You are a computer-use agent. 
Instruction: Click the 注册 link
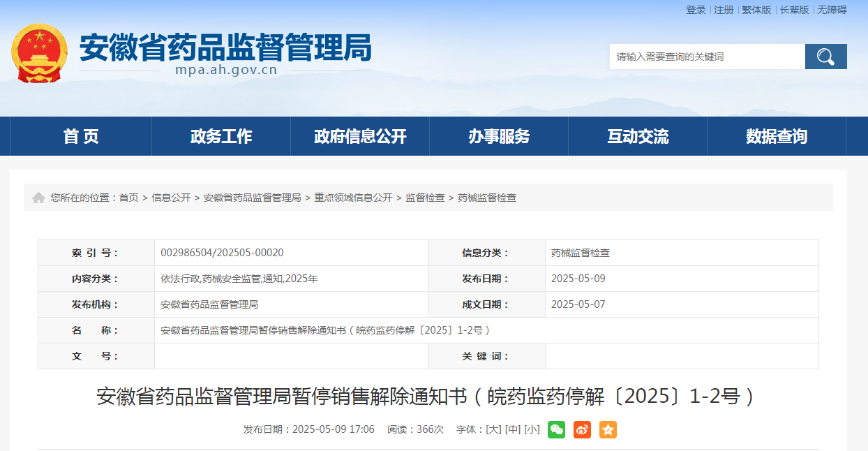click(x=724, y=10)
